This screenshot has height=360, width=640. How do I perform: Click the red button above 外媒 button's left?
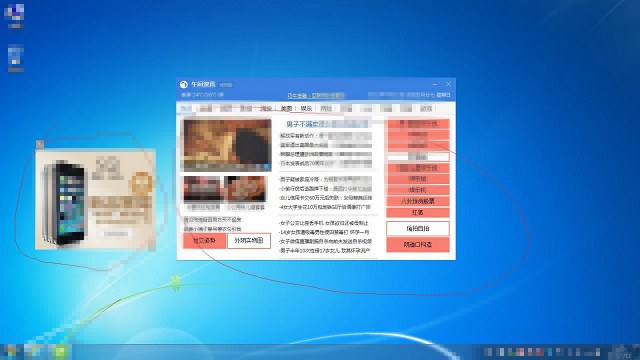(204, 241)
